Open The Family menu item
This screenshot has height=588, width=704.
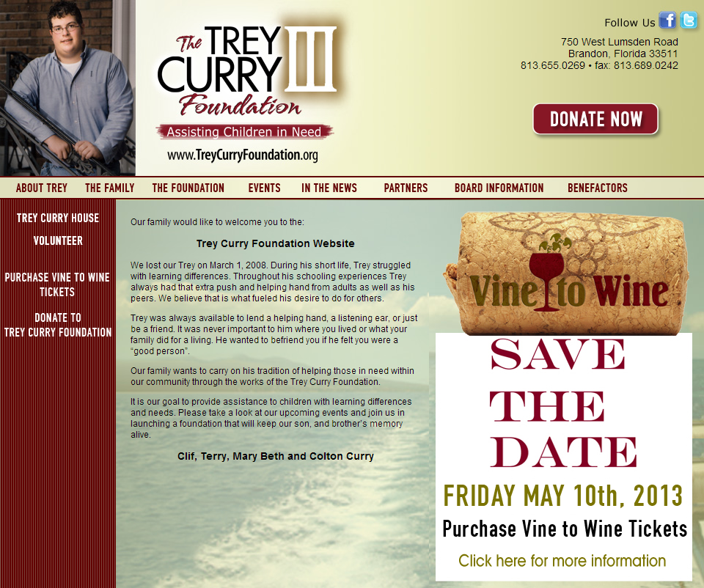click(x=109, y=188)
